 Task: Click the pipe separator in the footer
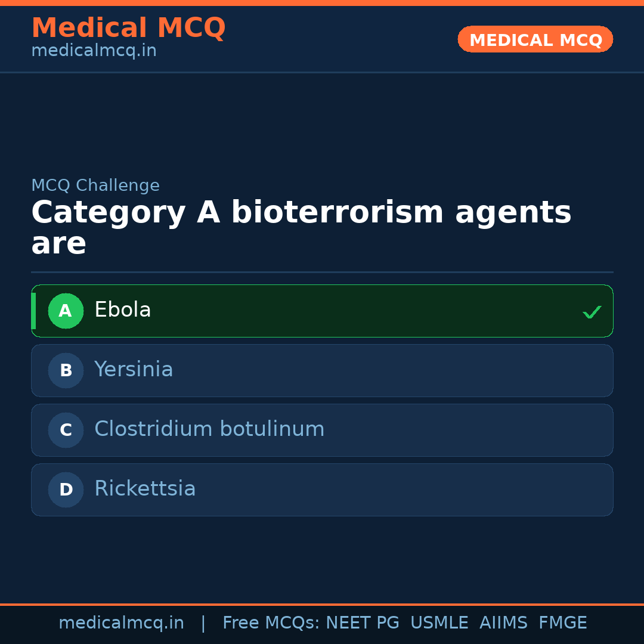(x=203, y=623)
